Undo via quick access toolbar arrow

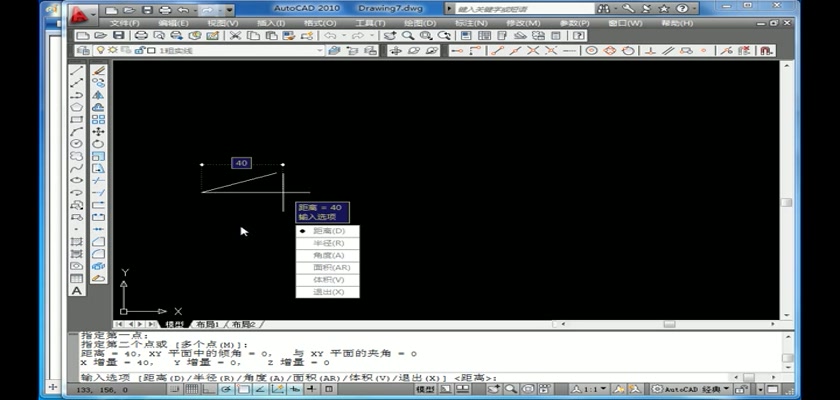[183, 10]
